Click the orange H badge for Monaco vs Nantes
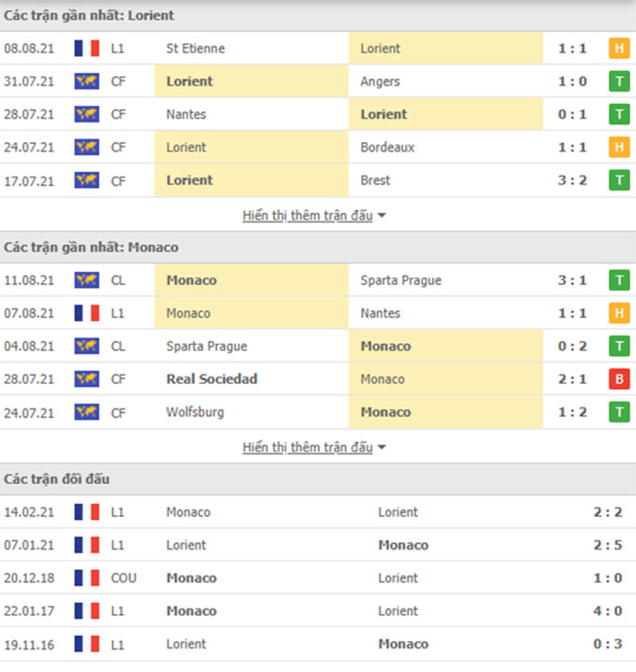The image size is (636, 672). click(618, 313)
